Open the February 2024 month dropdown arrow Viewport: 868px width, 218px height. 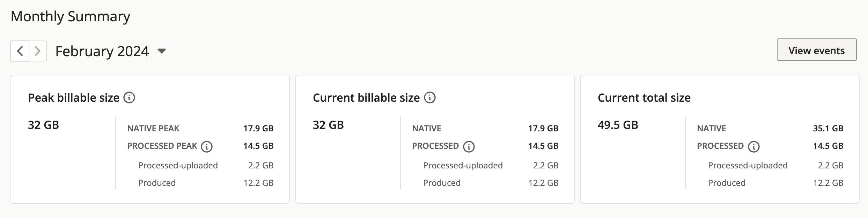pyautogui.click(x=161, y=51)
